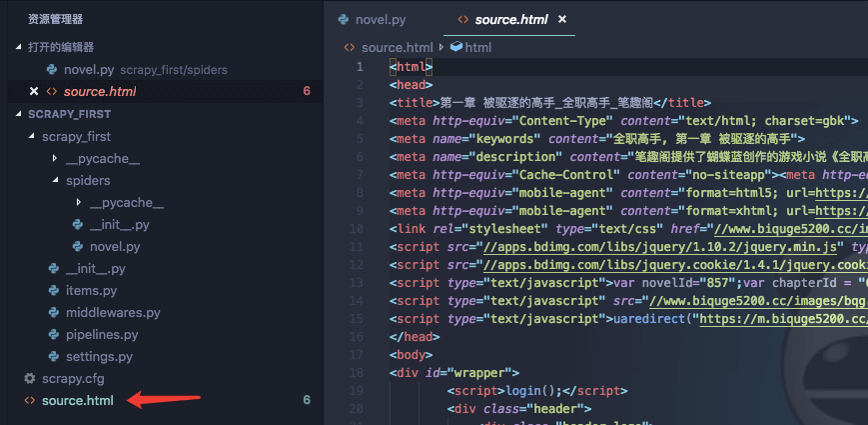Click line number 18 in gutter
The width and height of the screenshot is (868, 425).
(357, 372)
